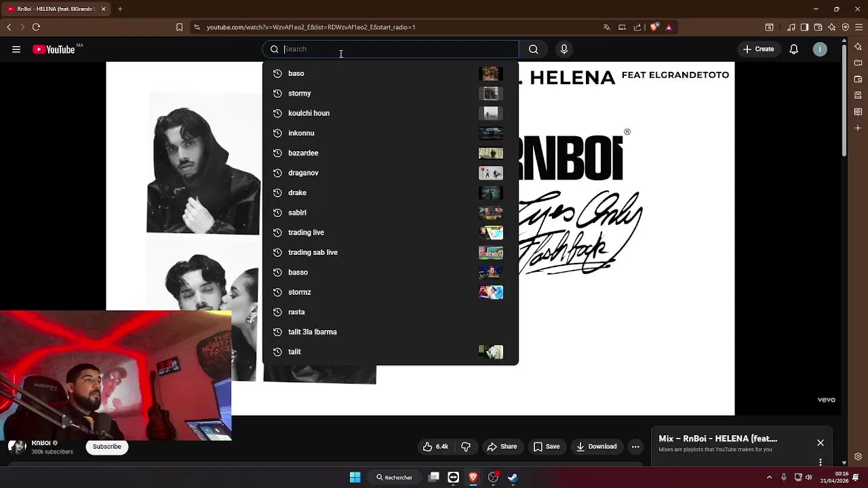Select the 'draganov' search suggestion
This screenshot has height=488, width=868.
[391, 173]
